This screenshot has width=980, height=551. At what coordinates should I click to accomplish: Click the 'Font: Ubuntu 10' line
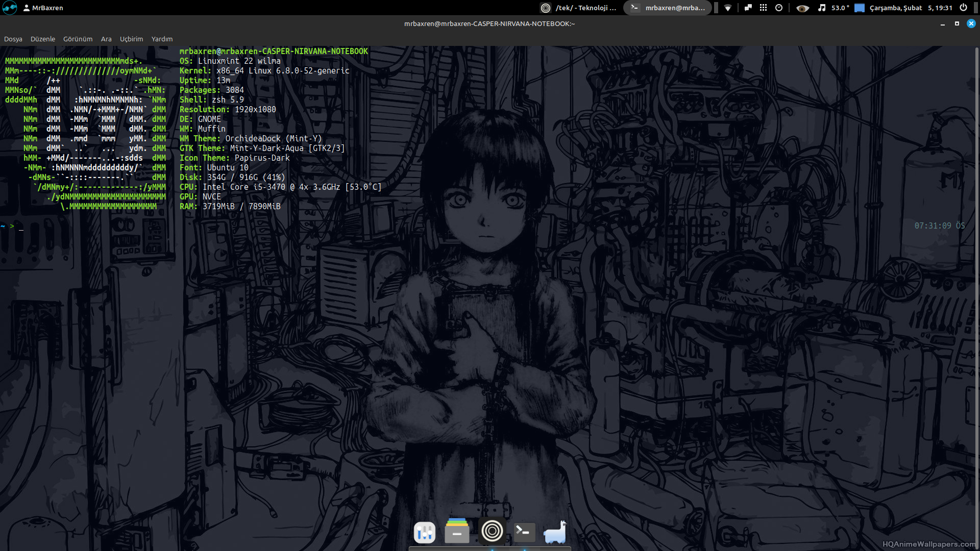pyautogui.click(x=214, y=167)
